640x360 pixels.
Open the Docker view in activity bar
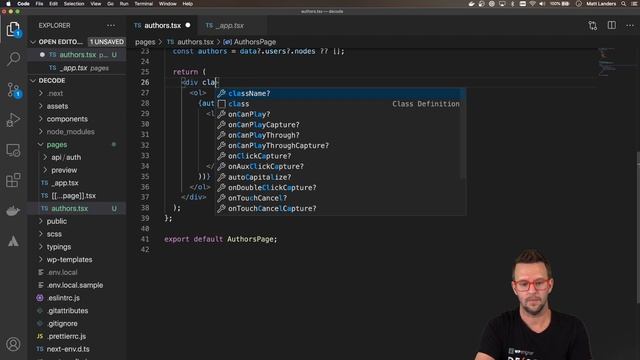point(13,211)
